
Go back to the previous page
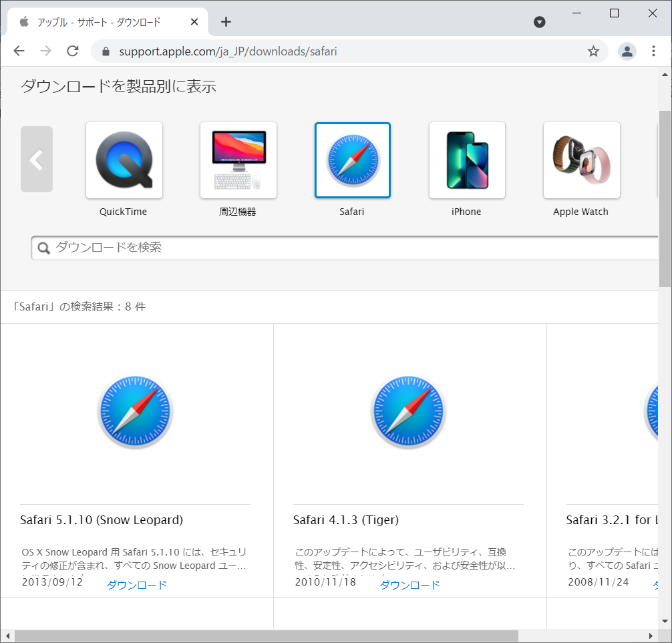point(19,51)
